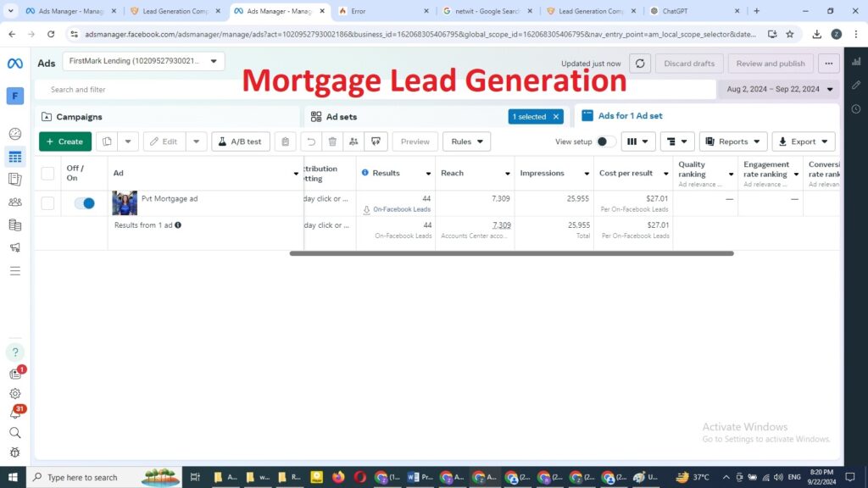
Task: Open the Export dropdown
Action: click(x=804, y=141)
